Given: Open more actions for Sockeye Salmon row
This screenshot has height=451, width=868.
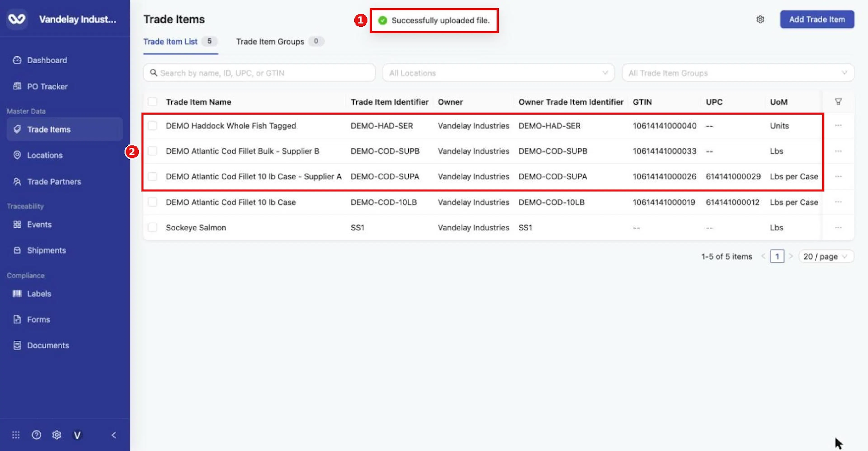Looking at the screenshot, I should click(838, 227).
